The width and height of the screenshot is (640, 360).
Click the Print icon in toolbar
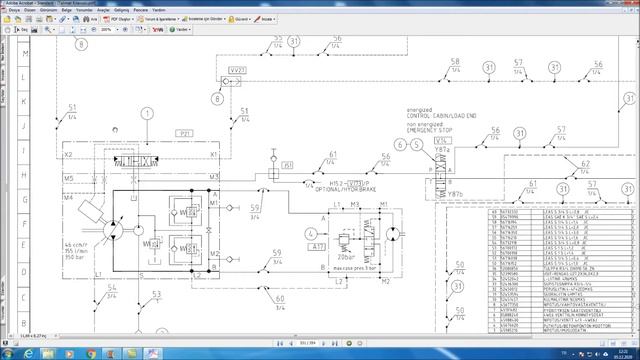pos(39,19)
